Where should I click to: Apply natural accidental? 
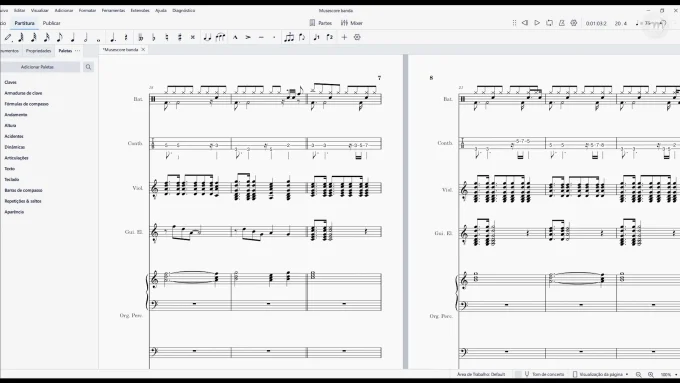tap(167, 37)
